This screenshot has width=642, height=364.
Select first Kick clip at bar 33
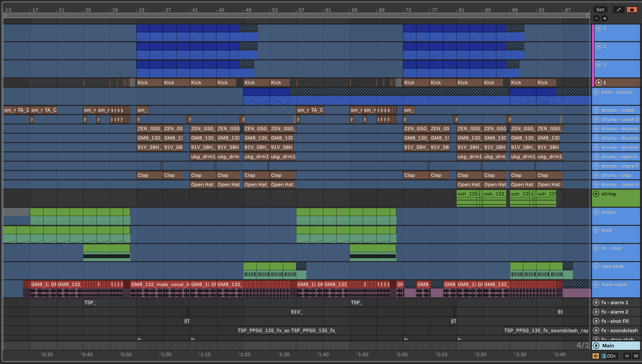pos(149,83)
